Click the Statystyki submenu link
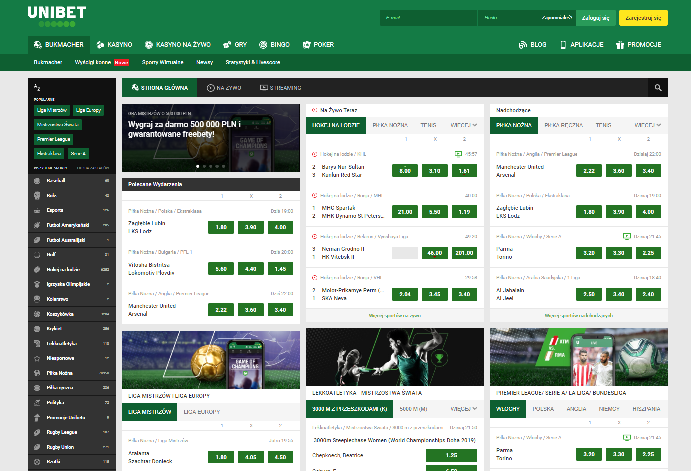This screenshot has width=691, height=471. (253, 62)
